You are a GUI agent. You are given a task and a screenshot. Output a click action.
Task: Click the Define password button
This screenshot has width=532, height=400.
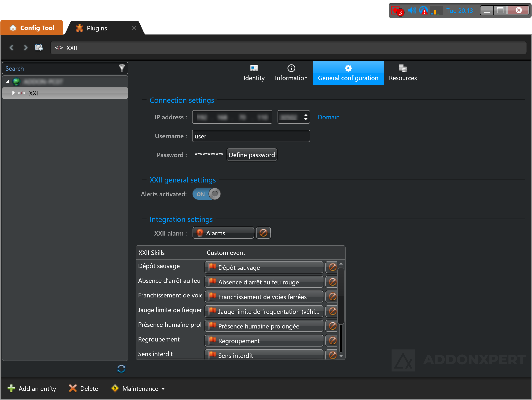[x=252, y=155]
